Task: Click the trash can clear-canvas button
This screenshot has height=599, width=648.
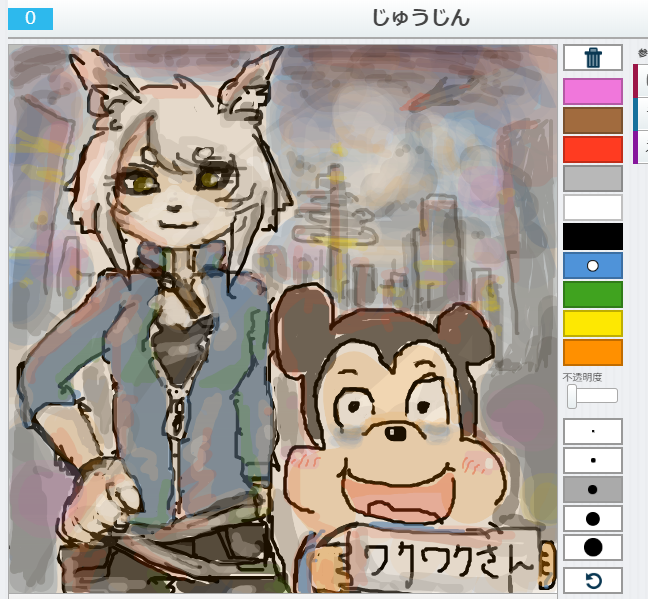Action: tap(593, 57)
